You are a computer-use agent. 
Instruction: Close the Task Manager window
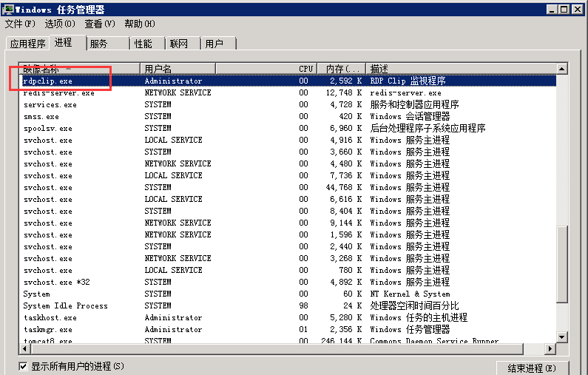tap(578, 10)
